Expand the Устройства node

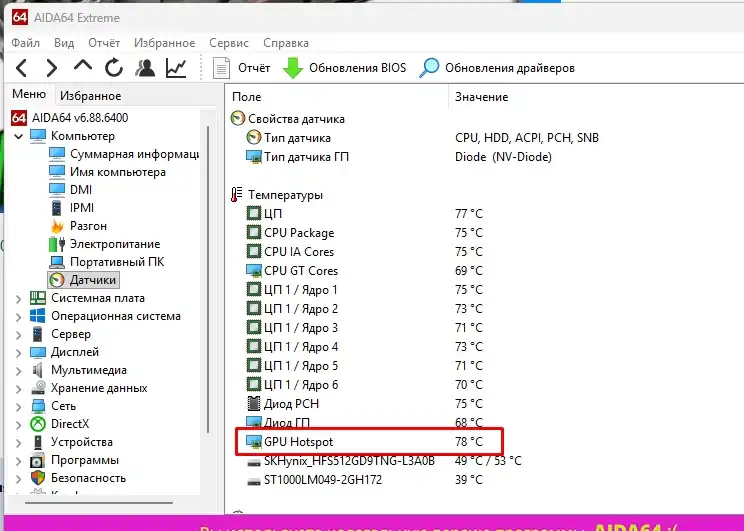[x=19, y=443]
